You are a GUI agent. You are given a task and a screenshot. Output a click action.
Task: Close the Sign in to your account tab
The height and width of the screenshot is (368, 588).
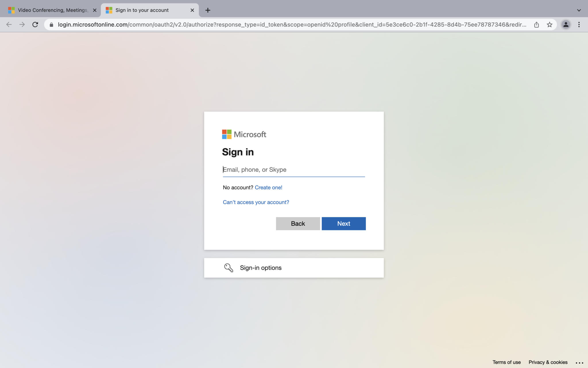[x=192, y=10]
